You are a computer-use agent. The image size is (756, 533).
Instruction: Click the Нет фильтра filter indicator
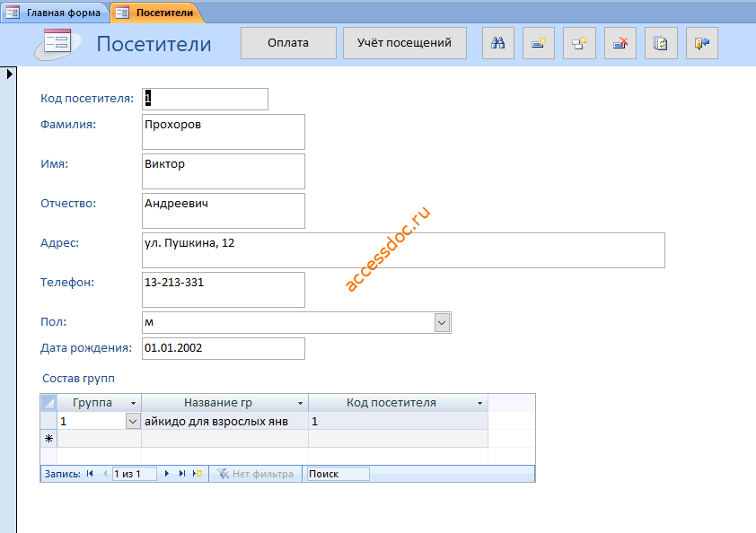[x=256, y=474]
